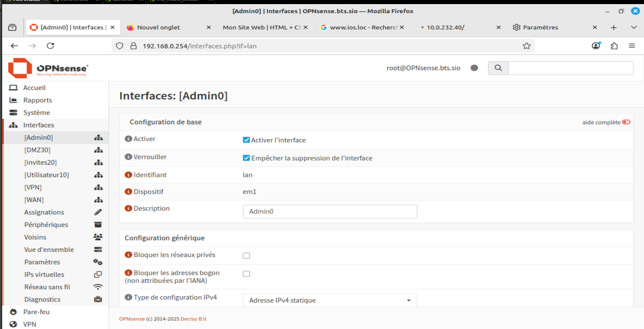The image size is (644, 329).
Task: Click the search magnifier icon
Action: 498,68
